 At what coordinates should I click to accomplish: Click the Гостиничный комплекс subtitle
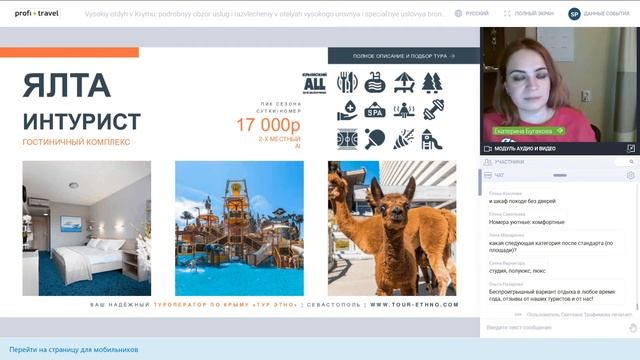coord(76,142)
